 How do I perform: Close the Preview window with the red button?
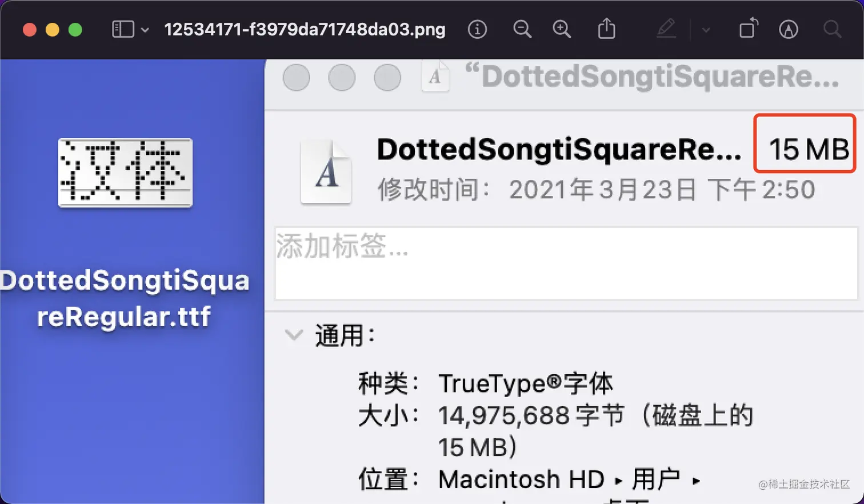point(30,30)
